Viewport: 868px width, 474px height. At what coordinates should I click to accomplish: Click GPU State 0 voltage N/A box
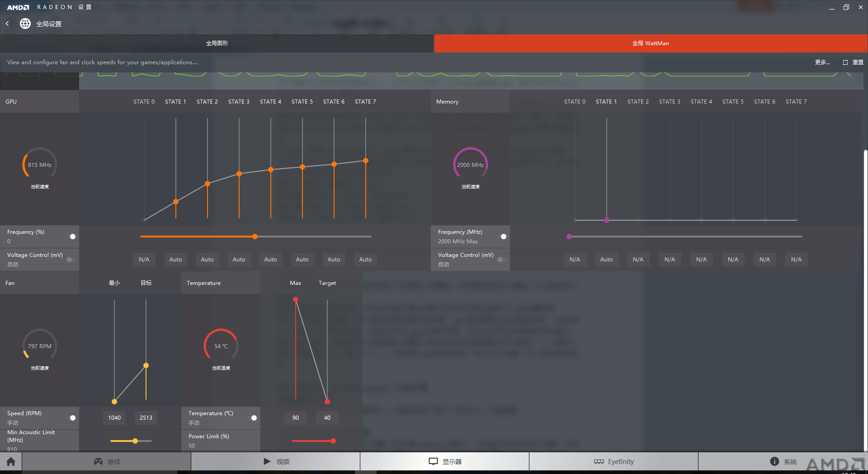pyautogui.click(x=144, y=260)
